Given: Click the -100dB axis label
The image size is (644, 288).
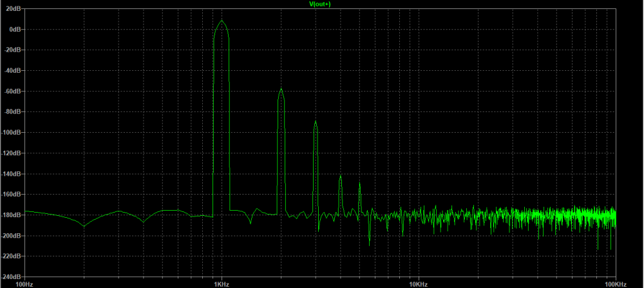Looking at the screenshot, I should [12, 132].
